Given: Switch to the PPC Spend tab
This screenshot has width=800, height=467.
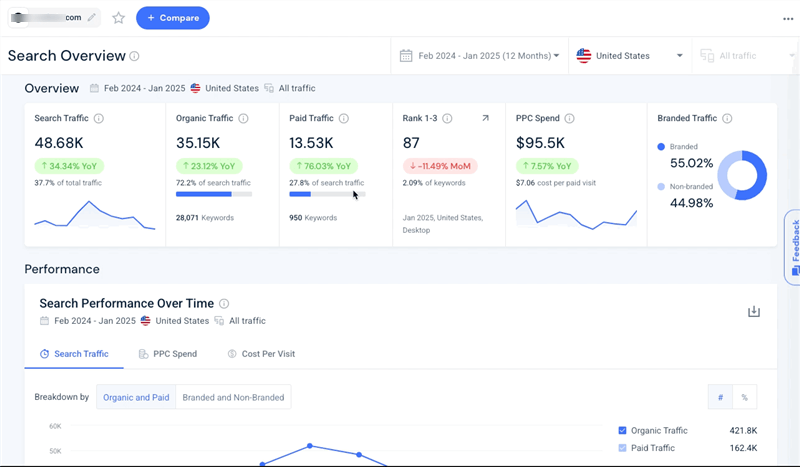Looking at the screenshot, I should pyautogui.click(x=168, y=354).
